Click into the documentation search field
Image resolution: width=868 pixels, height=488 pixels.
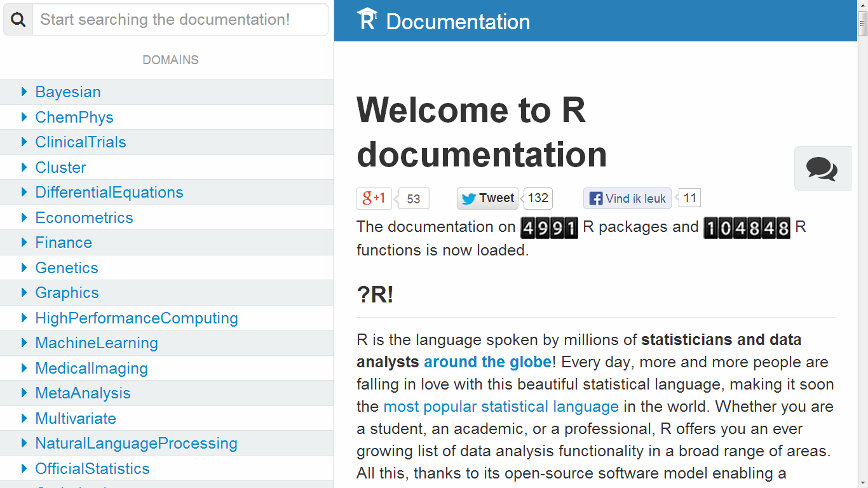pos(180,20)
